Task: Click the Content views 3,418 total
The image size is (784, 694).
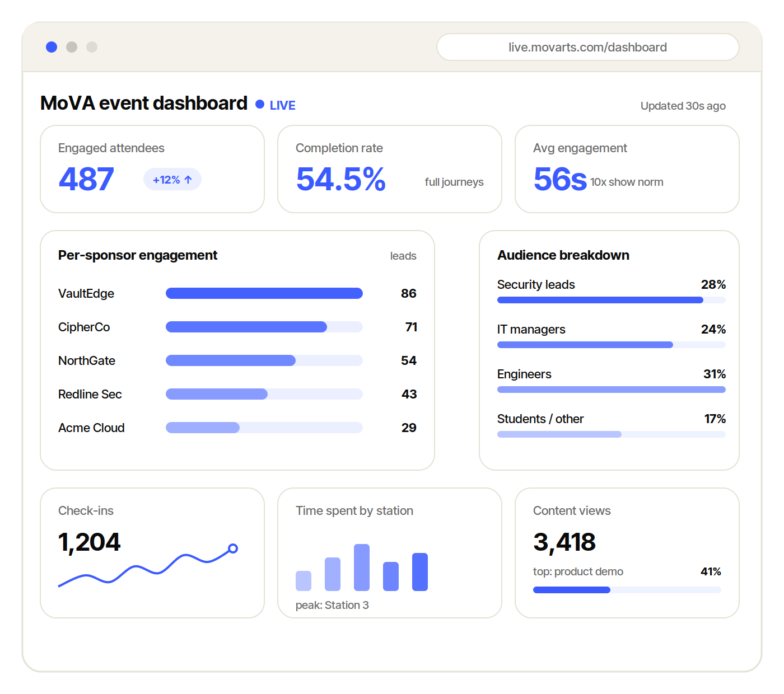Action: coord(564,542)
